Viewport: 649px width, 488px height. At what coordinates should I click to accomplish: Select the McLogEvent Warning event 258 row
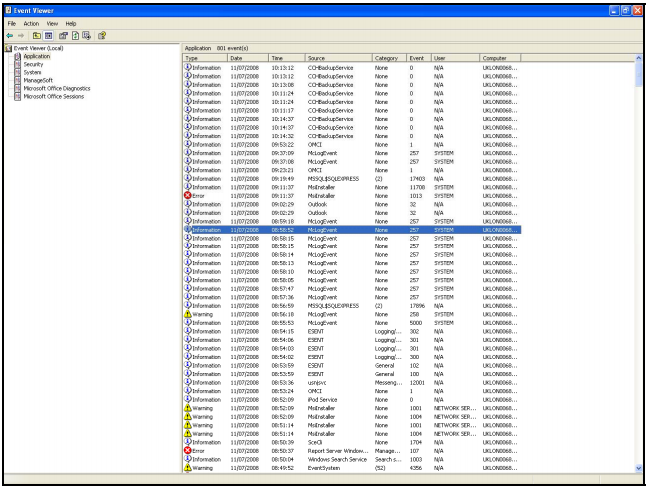pos(352,314)
